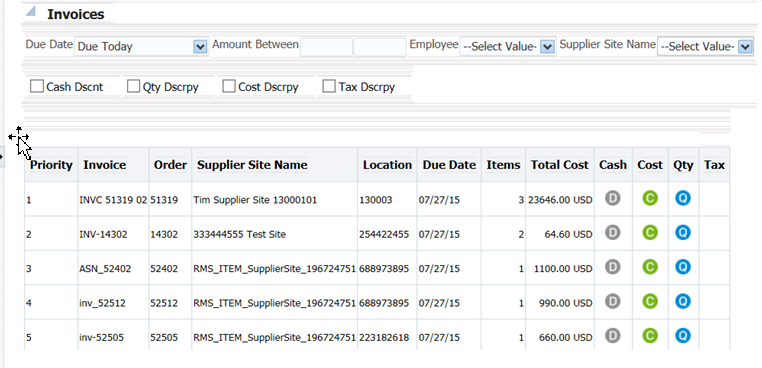762x368 pixels.
Task: Click total cost 64.60 USD
Action: [x=569, y=234]
